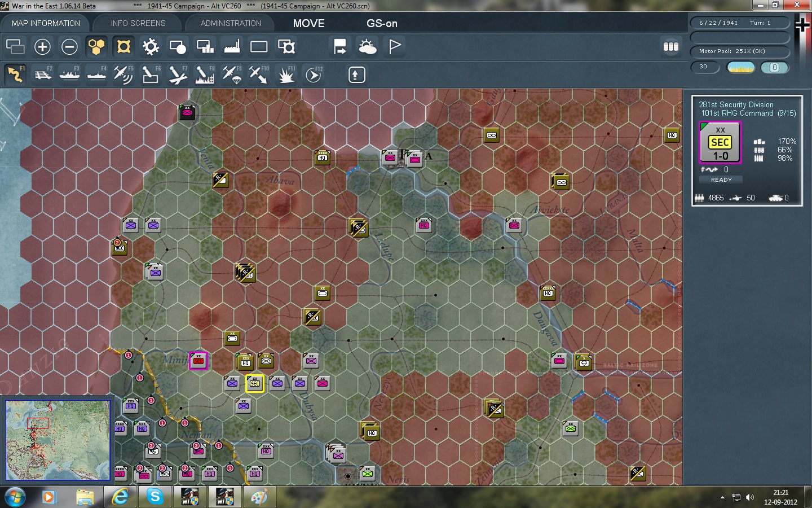Screen dimensions: 812x508
Task: Select the F4 amphibious ship icon
Action: pyautogui.click(x=96, y=75)
